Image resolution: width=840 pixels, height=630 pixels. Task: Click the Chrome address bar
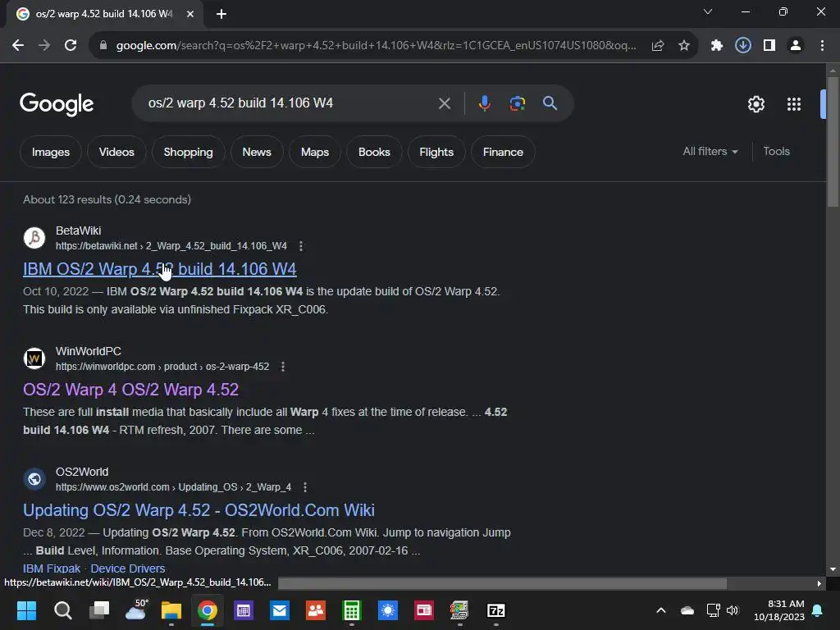[x=375, y=46]
